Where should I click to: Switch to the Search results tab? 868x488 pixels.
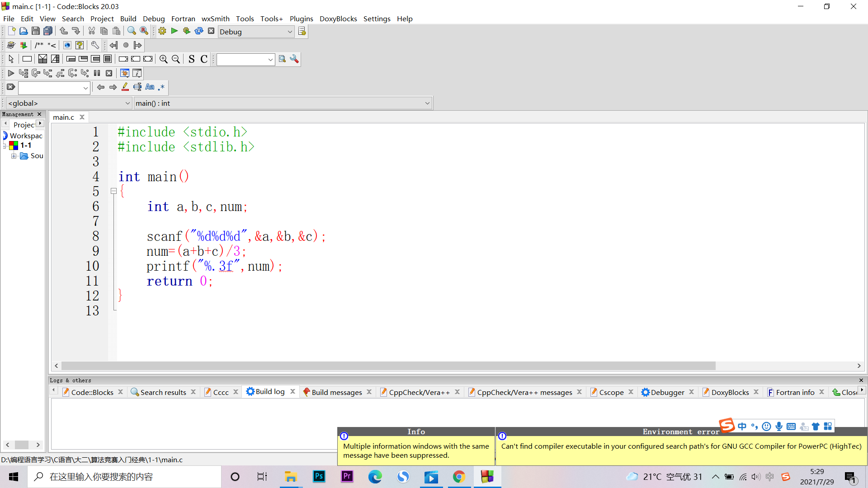coord(163,392)
